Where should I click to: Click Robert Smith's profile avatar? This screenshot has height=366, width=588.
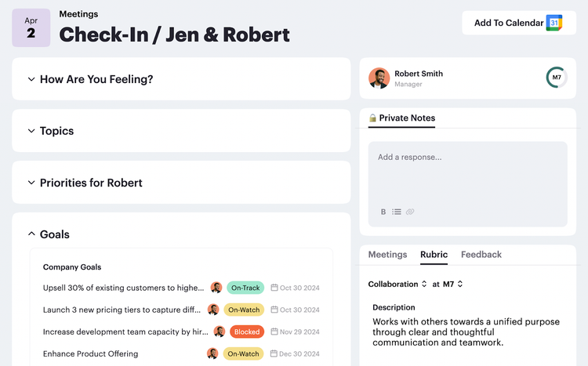379,78
